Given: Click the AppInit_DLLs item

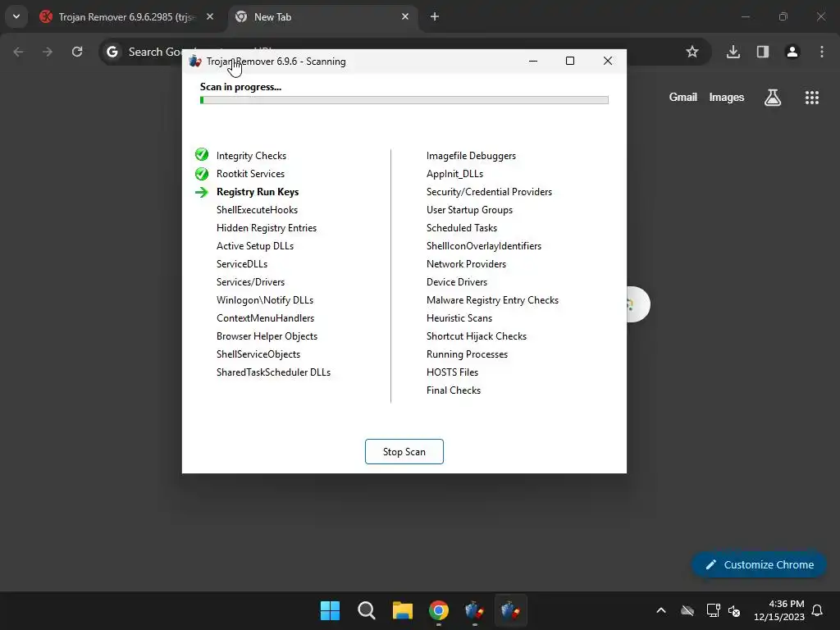Looking at the screenshot, I should tap(454, 174).
